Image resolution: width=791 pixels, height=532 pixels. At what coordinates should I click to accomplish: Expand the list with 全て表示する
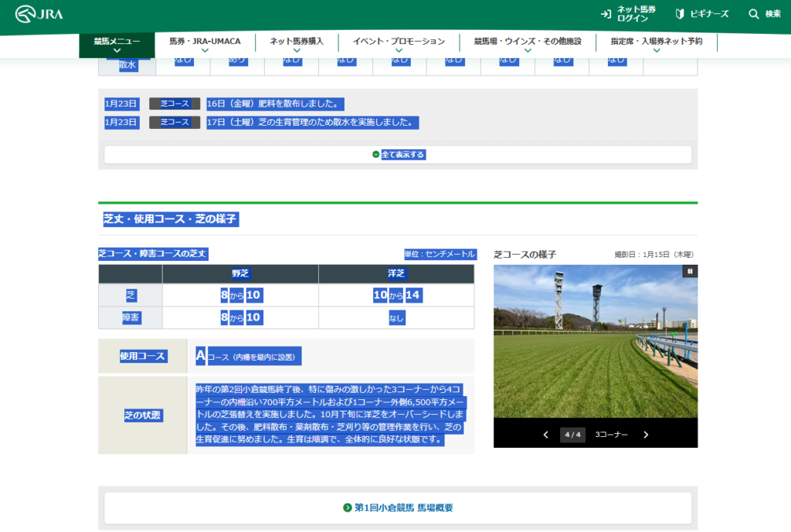[x=398, y=154]
